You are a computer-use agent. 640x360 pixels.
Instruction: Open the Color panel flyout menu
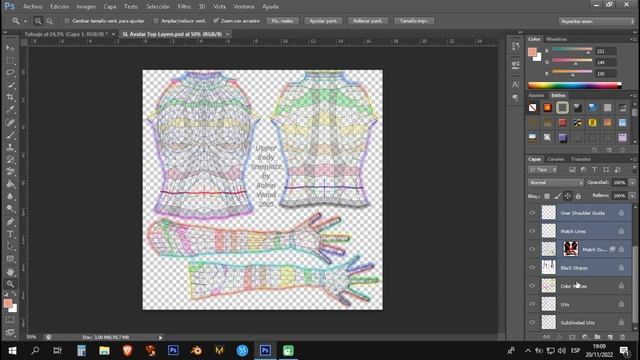pos(633,39)
